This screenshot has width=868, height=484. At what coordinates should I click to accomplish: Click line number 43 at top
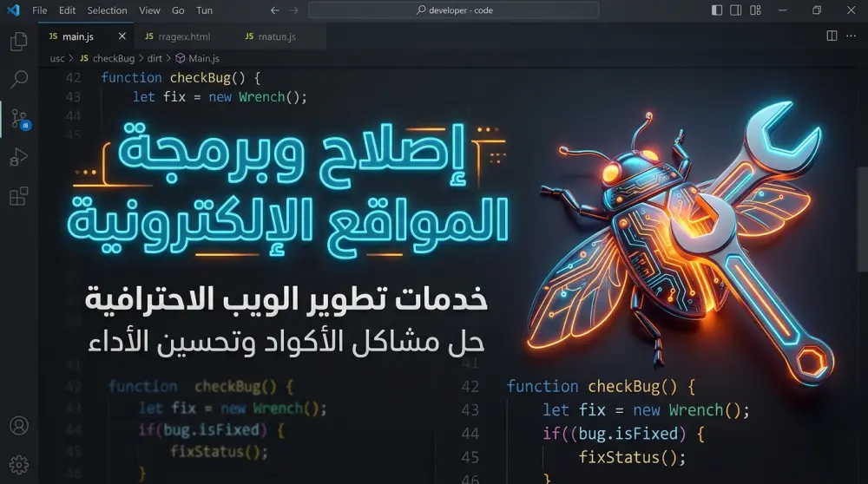[x=73, y=97]
